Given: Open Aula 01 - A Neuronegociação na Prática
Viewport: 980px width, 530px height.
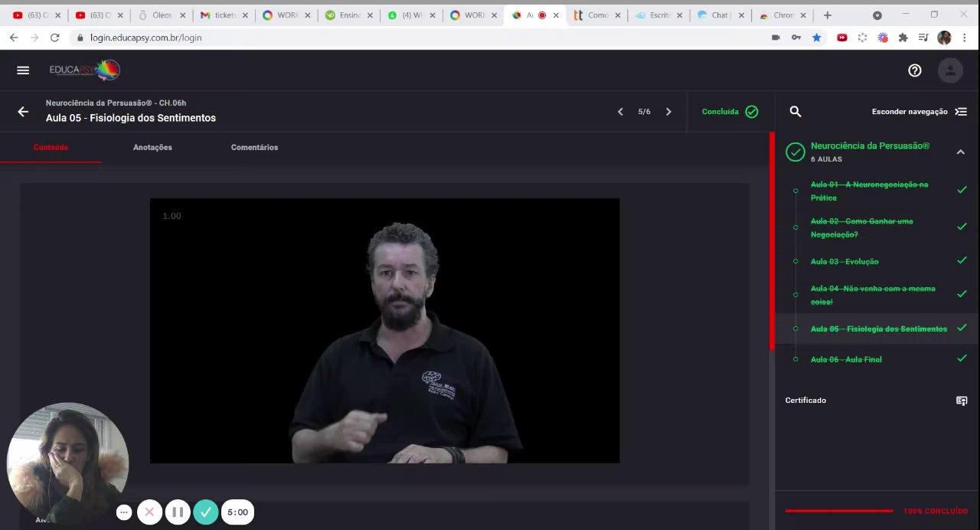Looking at the screenshot, I should point(869,191).
